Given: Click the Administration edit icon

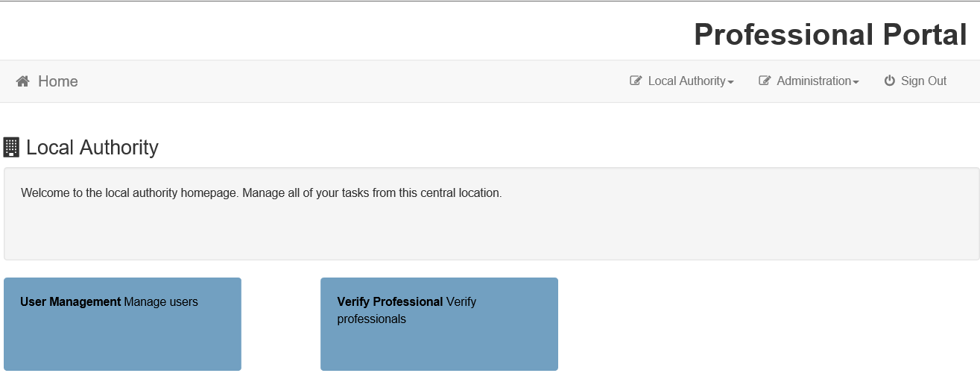Looking at the screenshot, I should point(765,81).
